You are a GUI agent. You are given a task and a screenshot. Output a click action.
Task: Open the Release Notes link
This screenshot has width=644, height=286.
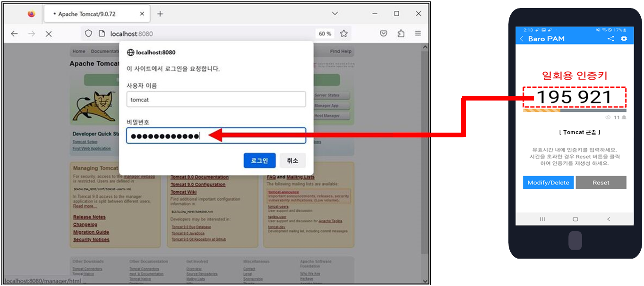pos(89,217)
